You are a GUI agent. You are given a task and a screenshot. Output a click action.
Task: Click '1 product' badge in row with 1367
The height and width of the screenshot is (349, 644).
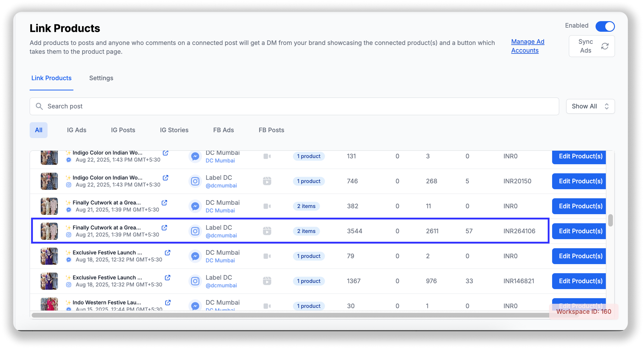pyautogui.click(x=309, y=281)
